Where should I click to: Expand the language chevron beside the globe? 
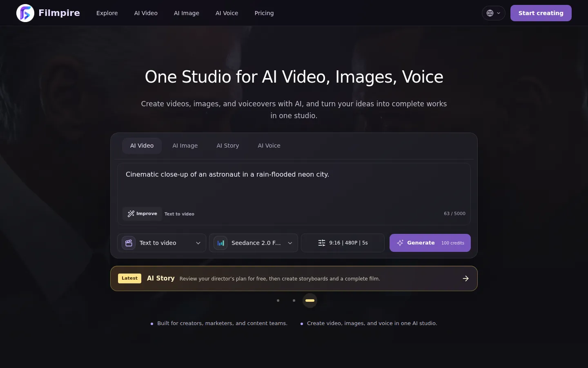(x=499, y=13)
